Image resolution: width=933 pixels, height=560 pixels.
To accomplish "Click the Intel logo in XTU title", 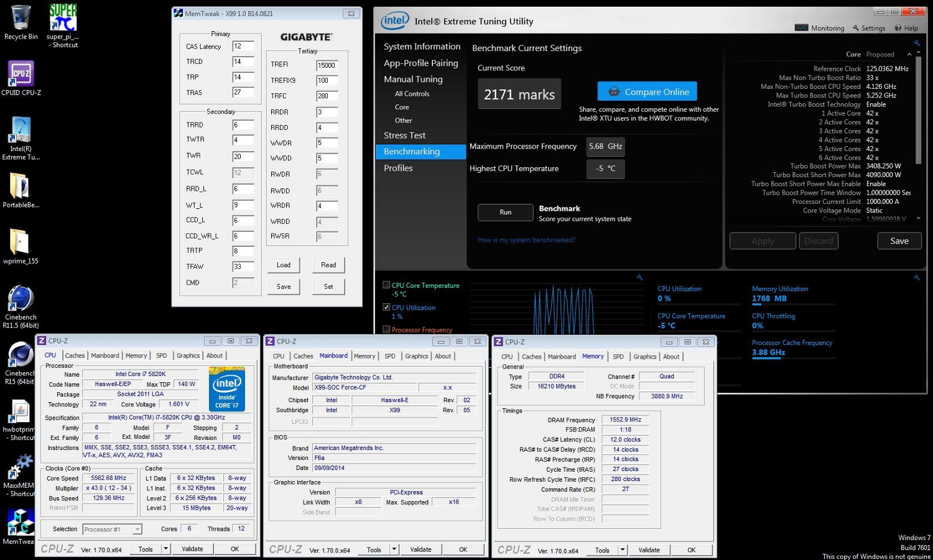I will pyautogui.click(x=395, y=21).
